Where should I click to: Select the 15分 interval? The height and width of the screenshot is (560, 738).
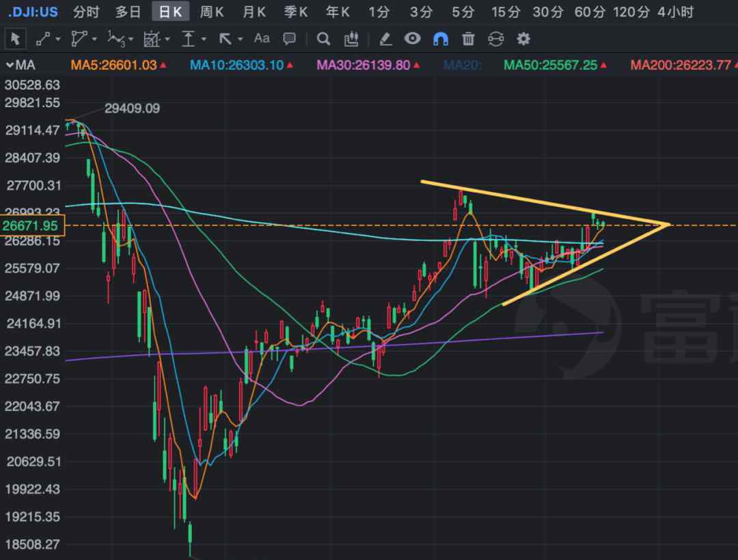(506, 12)
